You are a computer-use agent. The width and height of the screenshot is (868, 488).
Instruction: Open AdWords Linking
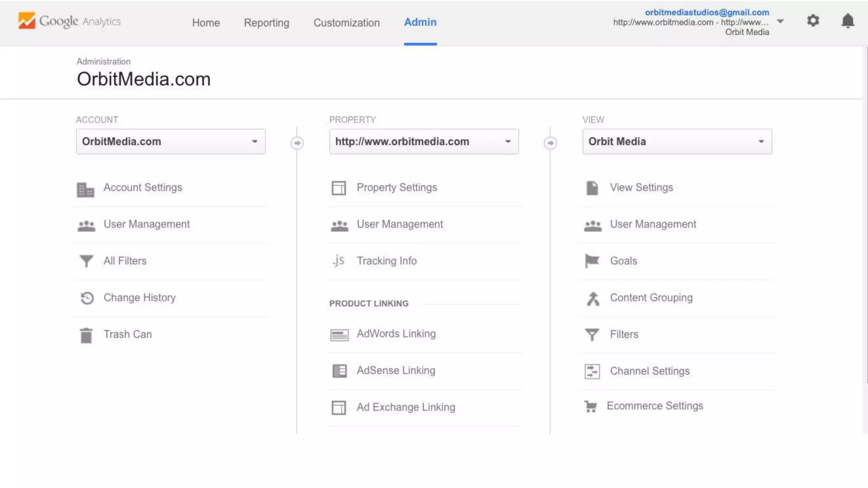coord(396,334)
